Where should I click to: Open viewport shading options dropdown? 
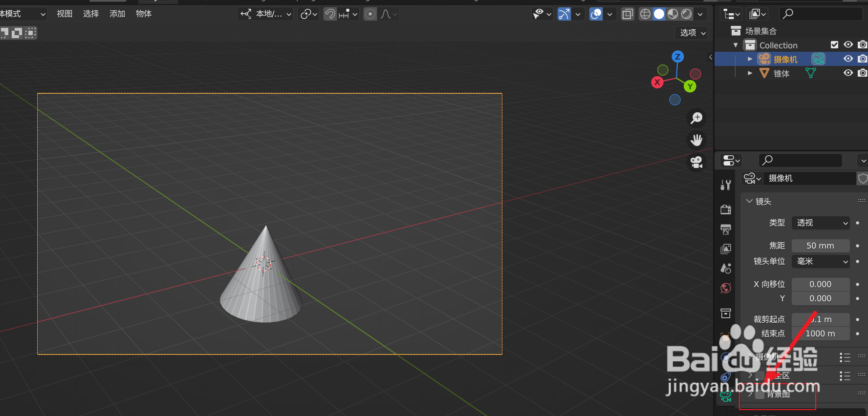pyautogui.click(x=700, y=14)
